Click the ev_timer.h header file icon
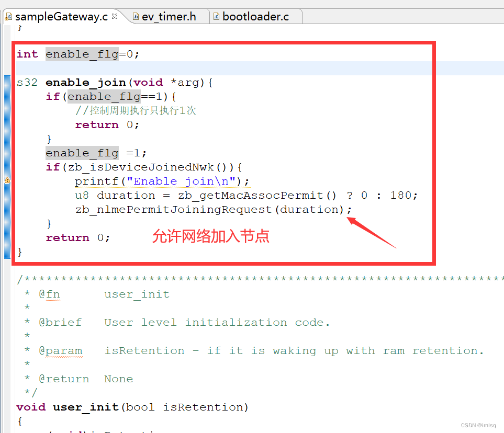 [136, 16]
